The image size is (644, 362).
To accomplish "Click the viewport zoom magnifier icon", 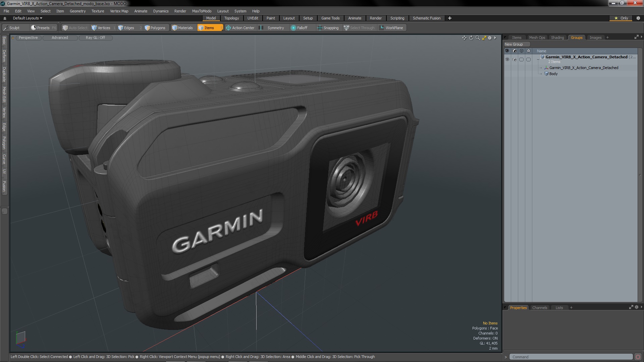I will pyautogui.click(x=478, y=38).
